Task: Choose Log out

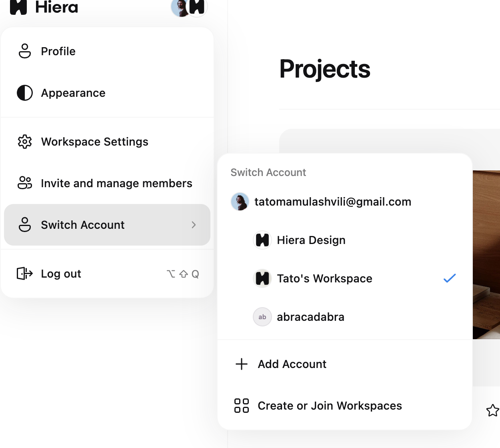Action: [107, 274]
